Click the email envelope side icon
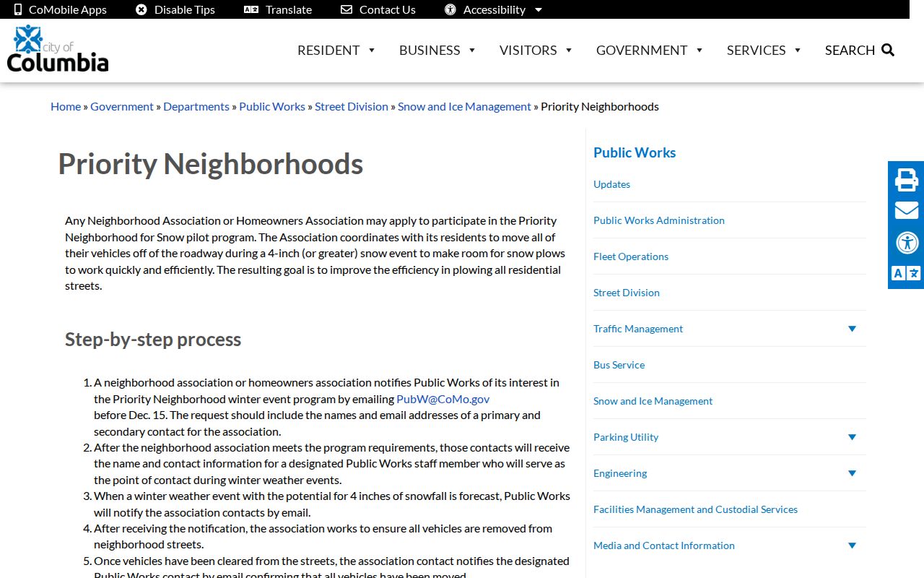Image resolution: width=924 pixels, height=578 pixels. 907,210
